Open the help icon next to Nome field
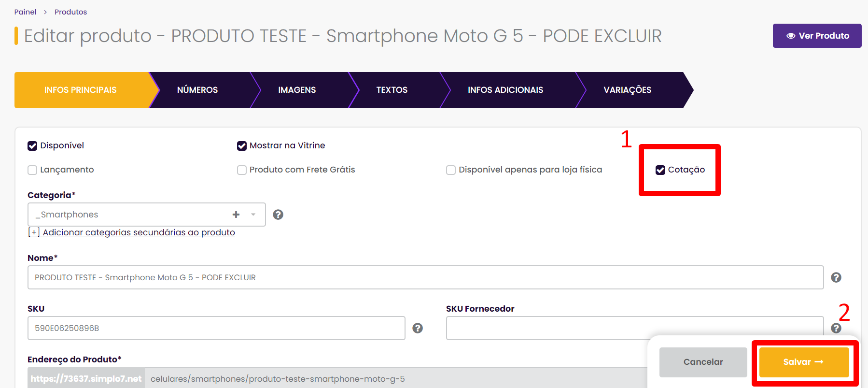This screenshot has width=868, height=388. coord(836,277)
